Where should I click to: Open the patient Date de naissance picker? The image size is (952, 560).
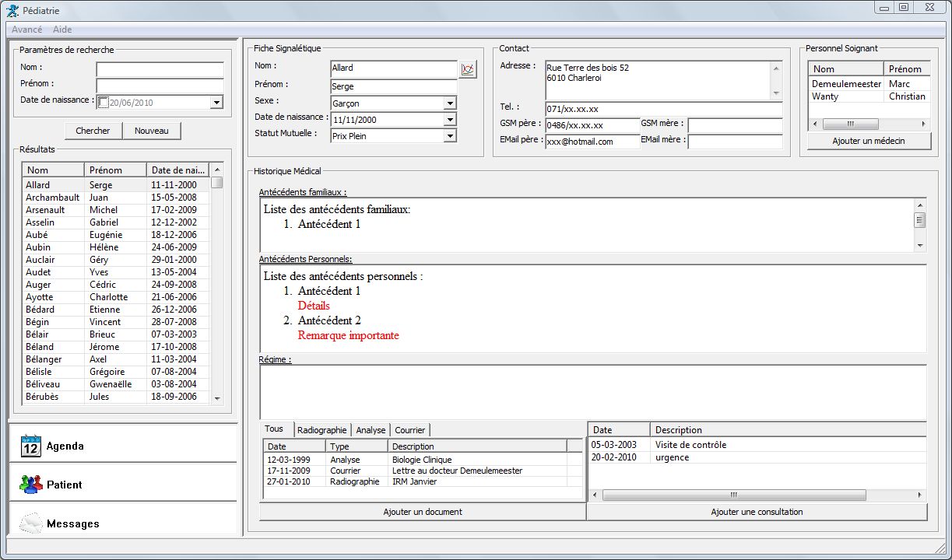450,120
